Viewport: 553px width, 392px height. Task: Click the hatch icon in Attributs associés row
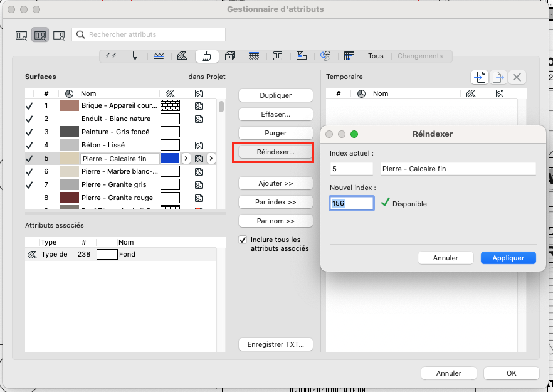[32, 255]
